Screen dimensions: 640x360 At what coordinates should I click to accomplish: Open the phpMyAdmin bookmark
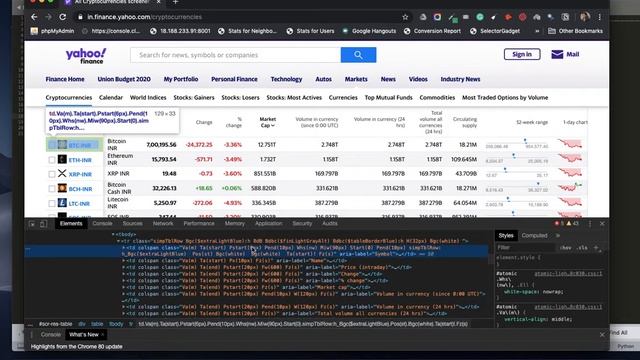click(53, 31)
